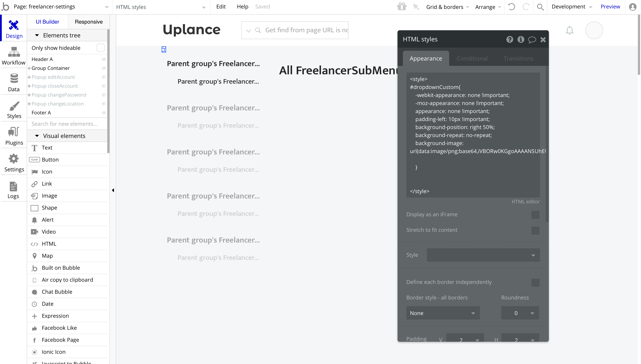The width and height of the screenshot is (641, 364).
Task: Switch to the Responsive tab
Action: tap(89, 22)
